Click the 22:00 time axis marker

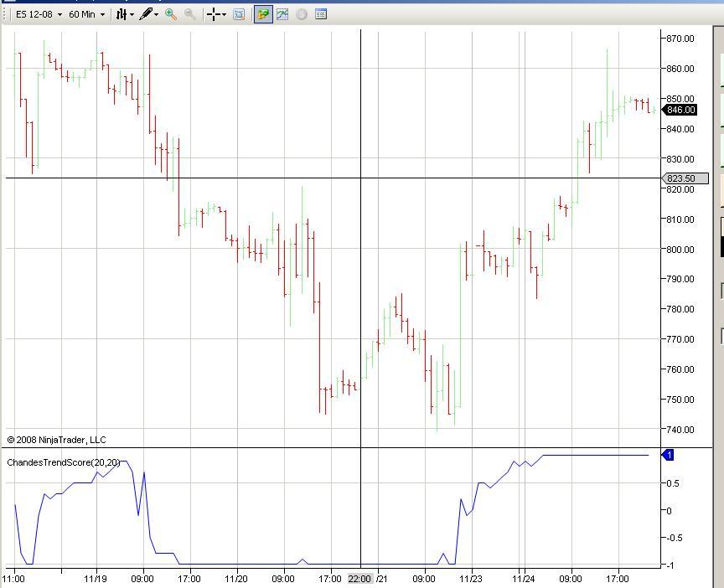coord(359,579)
